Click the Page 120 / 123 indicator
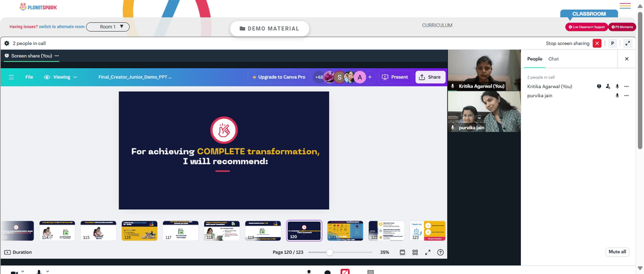Screen dimensions: 644x274 (288, 252)
